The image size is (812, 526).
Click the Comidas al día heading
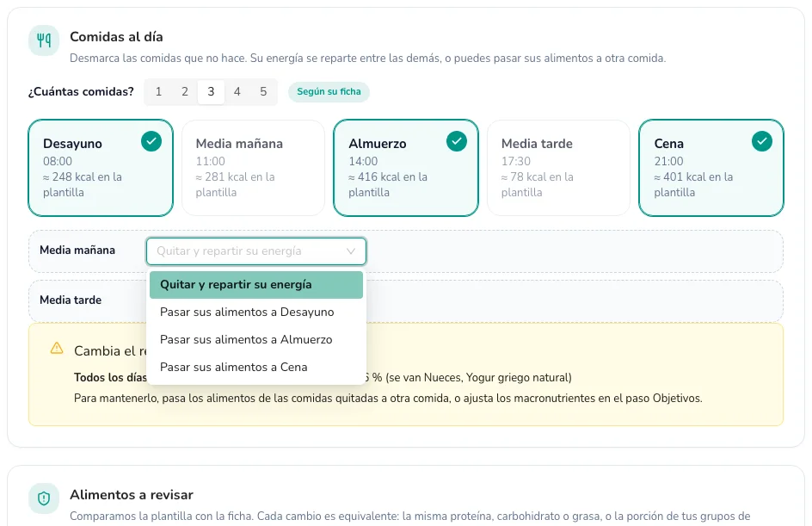(x=116, y=37)
